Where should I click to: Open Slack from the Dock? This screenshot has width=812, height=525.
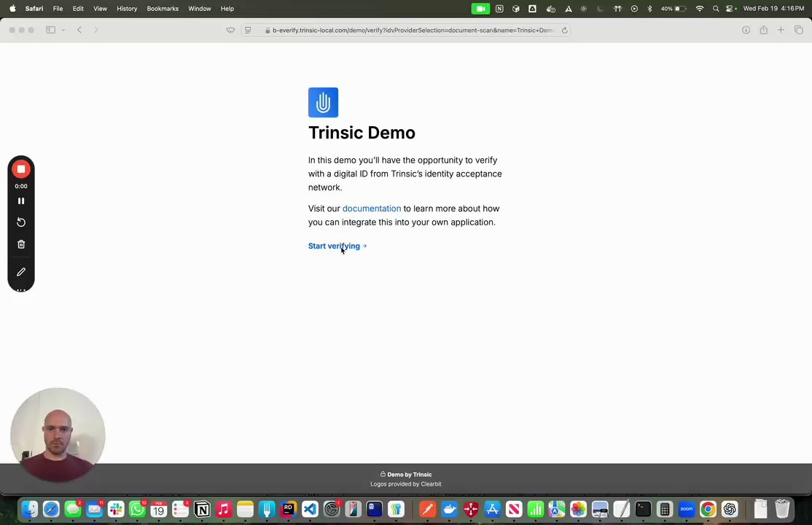(116, 510)
